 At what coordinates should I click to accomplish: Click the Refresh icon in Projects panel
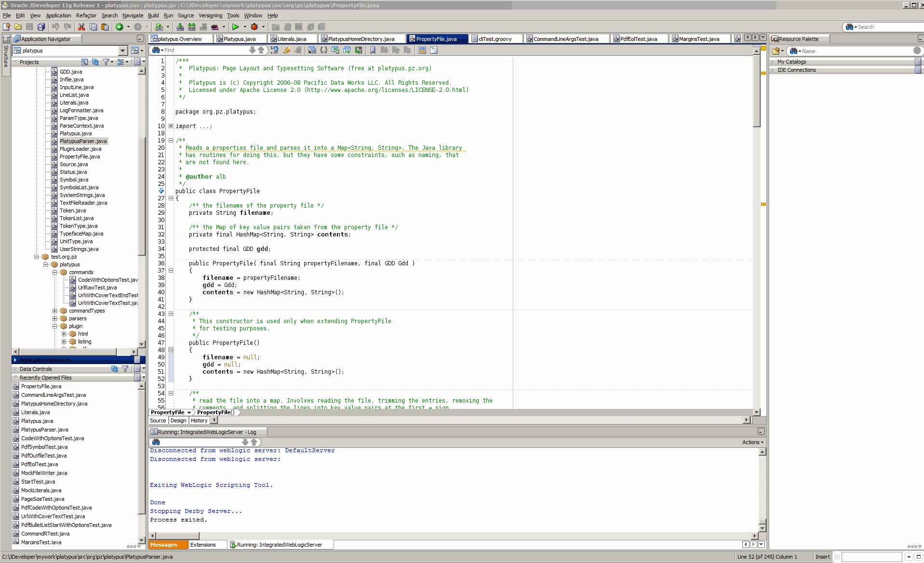(95, 62)
